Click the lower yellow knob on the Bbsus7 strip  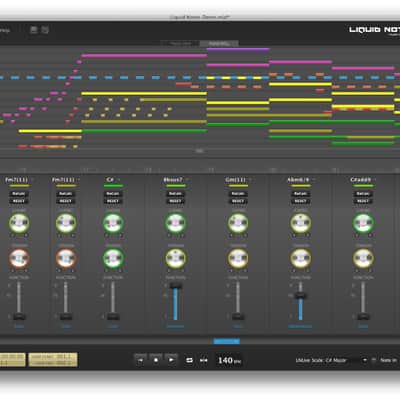tap(176, 259)
